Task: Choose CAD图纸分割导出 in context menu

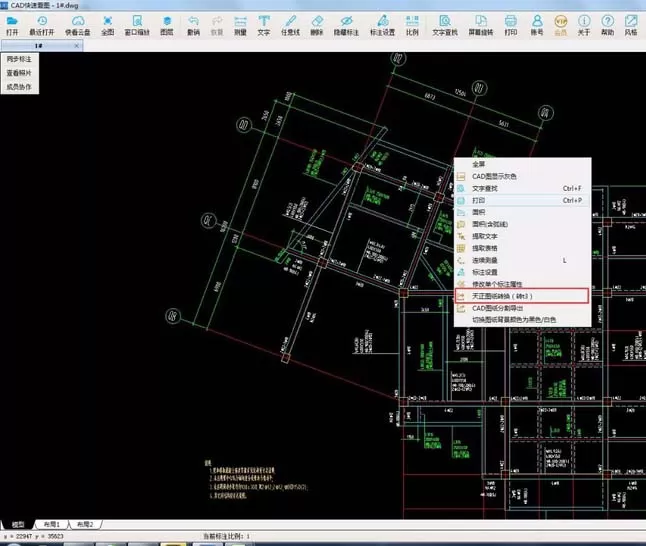Action: [x=522, y=308]
